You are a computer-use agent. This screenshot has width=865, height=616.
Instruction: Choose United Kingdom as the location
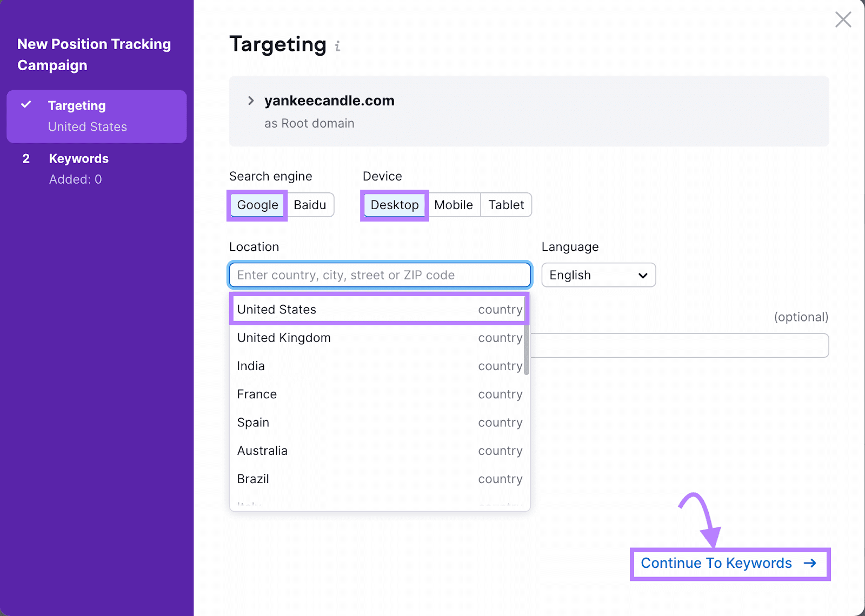point(378,338)
